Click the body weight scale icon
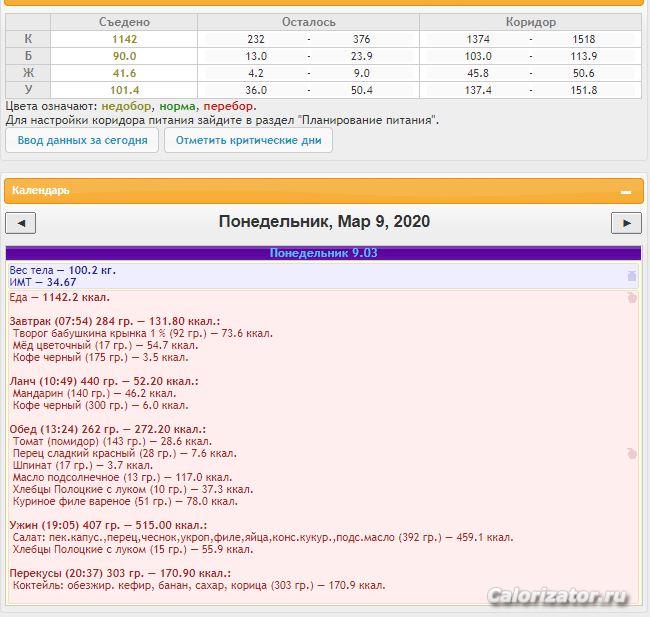The image size is (650, 617). tap(631, 276)
